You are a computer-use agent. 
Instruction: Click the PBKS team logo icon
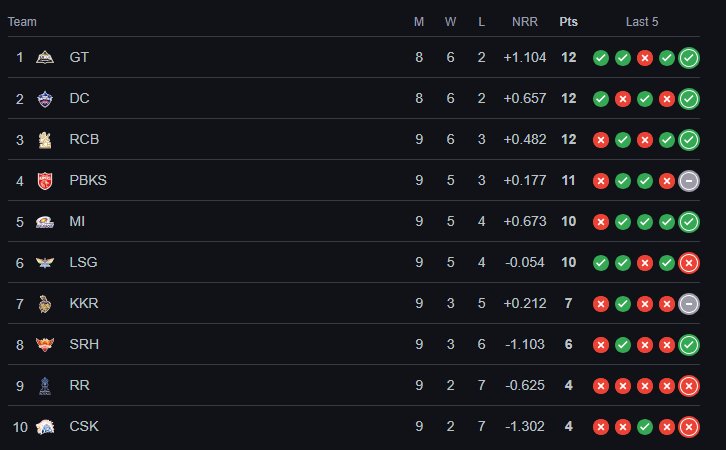[45, 181]
